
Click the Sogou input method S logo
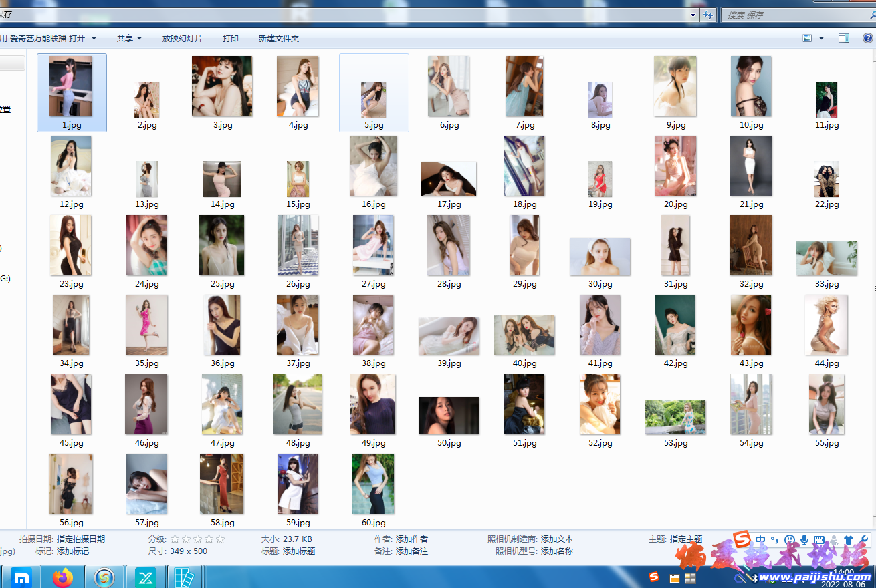741,539
